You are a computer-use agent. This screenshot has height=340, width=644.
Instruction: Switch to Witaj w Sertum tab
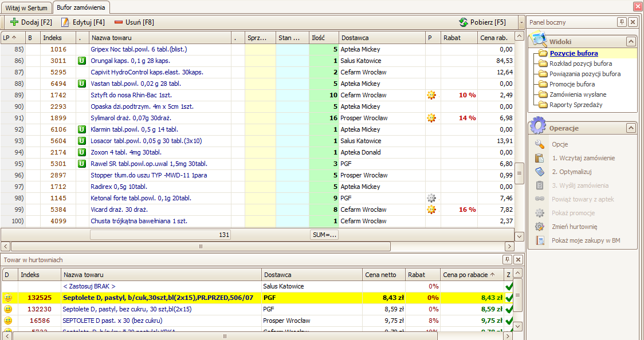click(x=26, y=7)
